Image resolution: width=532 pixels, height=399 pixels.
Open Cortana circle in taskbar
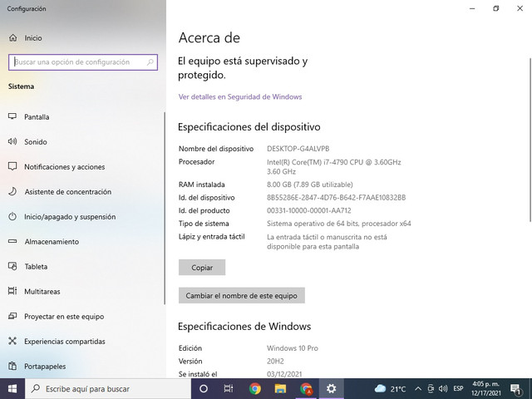203,389
